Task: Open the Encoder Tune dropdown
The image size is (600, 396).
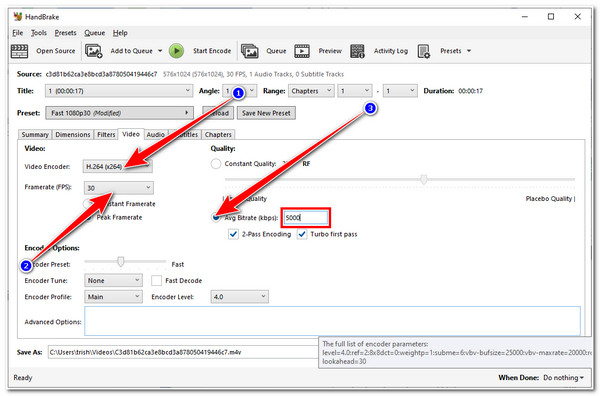Action: (x=113, y=280)
